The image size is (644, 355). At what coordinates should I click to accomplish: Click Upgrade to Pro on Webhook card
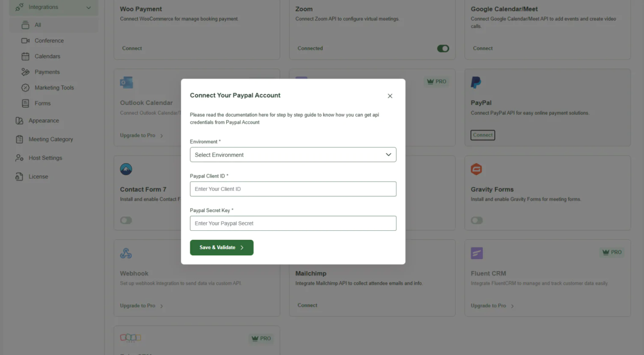click(141, 306)
